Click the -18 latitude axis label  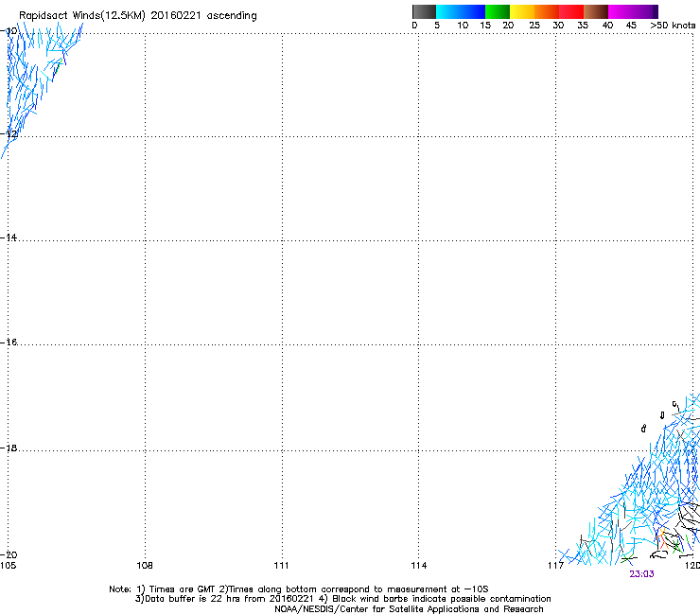click(x=9, y=448)
